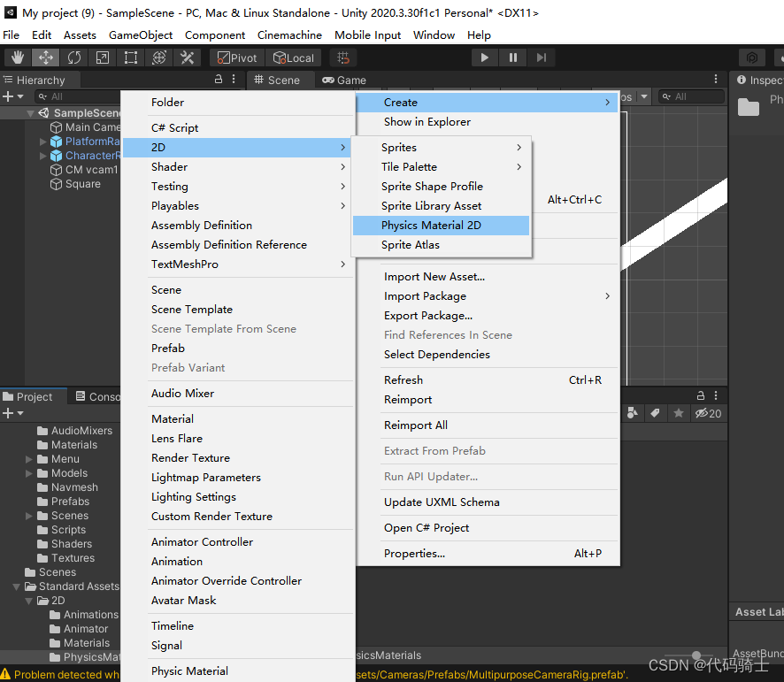Open the Window menu

click(434, 35)
